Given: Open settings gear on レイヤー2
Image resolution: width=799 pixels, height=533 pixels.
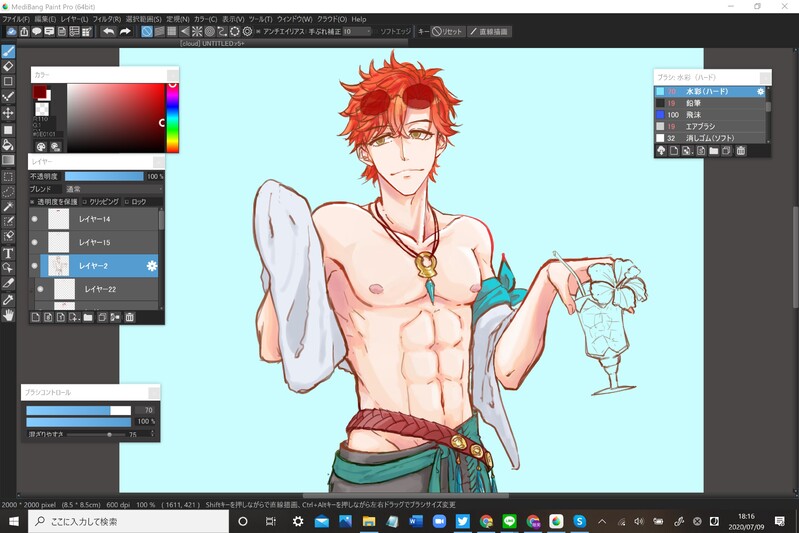Looking at the screenshot, I should [x=151, y=265].
